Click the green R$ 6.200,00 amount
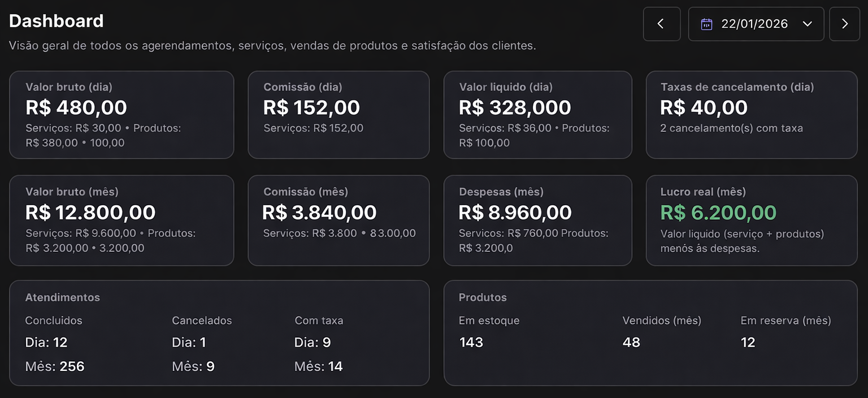Screen dimensions: 868x398 [x=719, y=213]
